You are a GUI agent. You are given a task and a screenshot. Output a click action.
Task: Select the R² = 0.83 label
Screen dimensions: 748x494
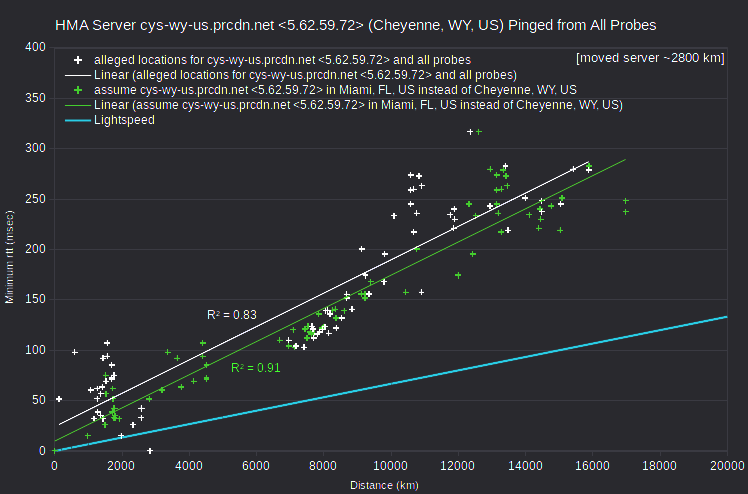(232, 315)
